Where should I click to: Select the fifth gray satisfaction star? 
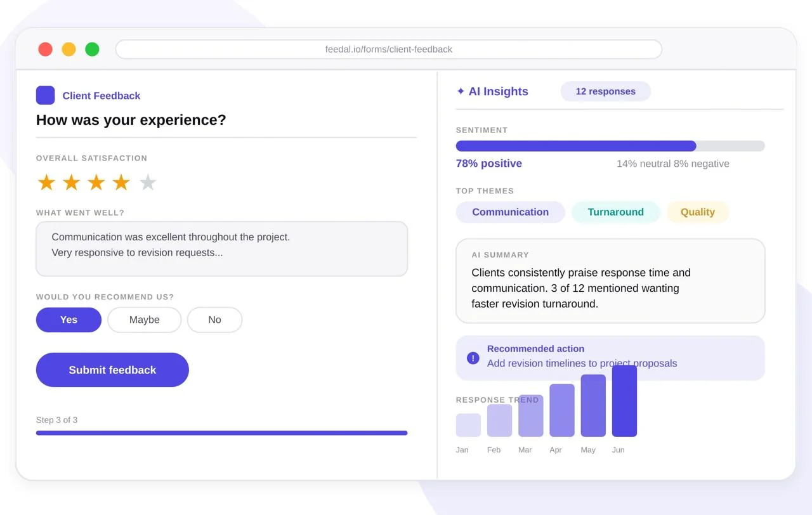[x=148, y=183]
